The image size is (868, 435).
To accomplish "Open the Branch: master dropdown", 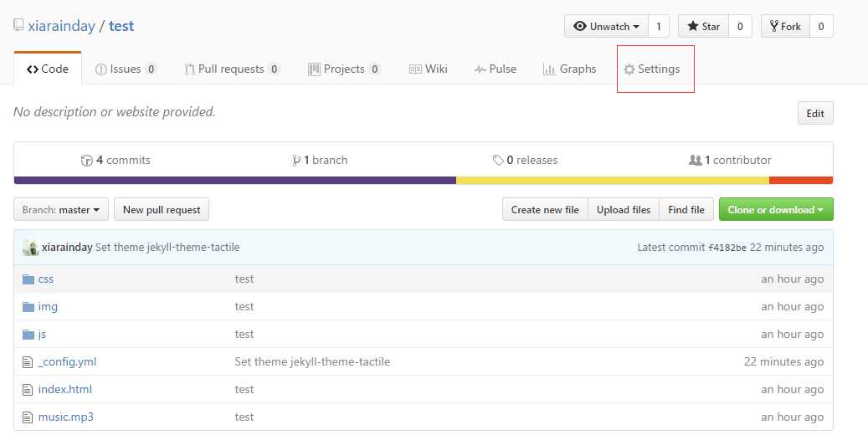I will pyautogui.click(x=61, y=210).
